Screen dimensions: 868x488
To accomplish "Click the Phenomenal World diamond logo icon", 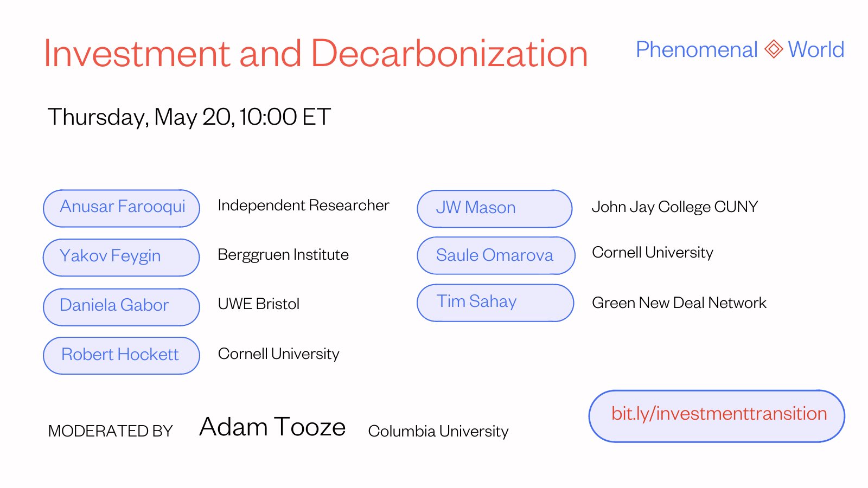I will click(774, 49).
